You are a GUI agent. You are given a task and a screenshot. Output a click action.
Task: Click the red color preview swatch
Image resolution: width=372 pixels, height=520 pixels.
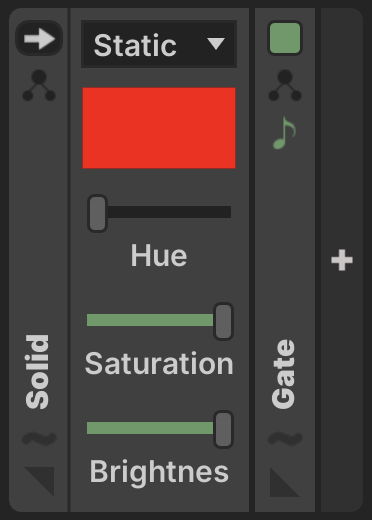159,128
